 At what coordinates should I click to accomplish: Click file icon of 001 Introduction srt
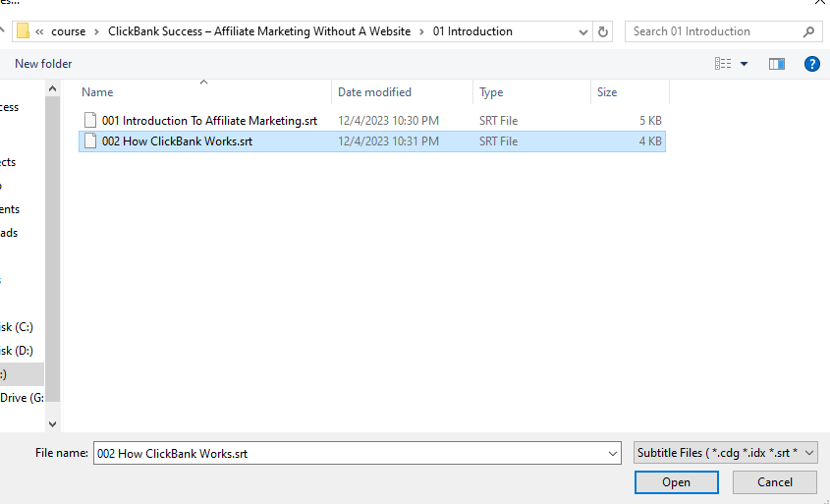pyautogui.click(x=90, y=121)
